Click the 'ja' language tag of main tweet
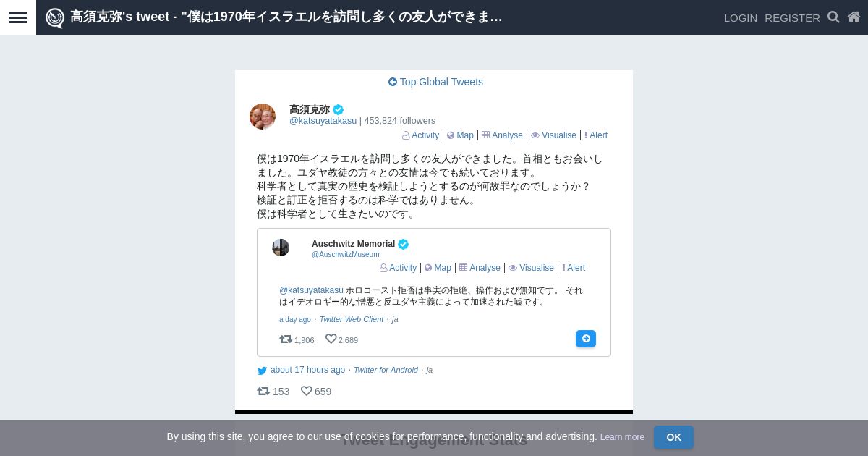The image size is (868, 456). pyautogui.click(x=430, y=370)
